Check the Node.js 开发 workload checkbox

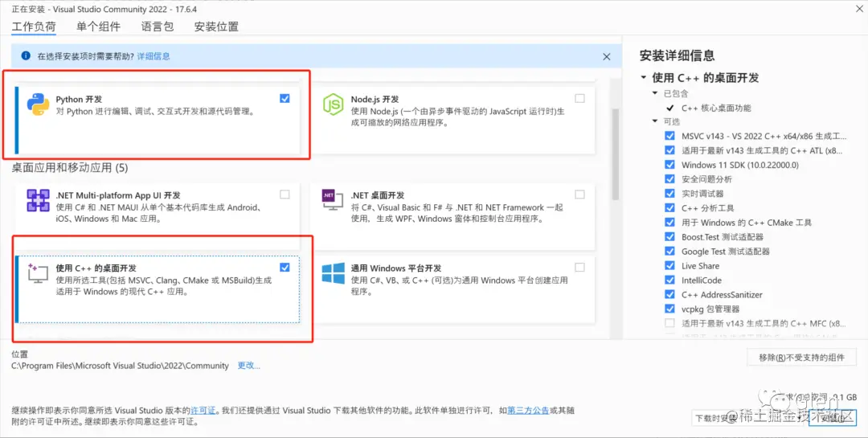[x=579, y=99]
